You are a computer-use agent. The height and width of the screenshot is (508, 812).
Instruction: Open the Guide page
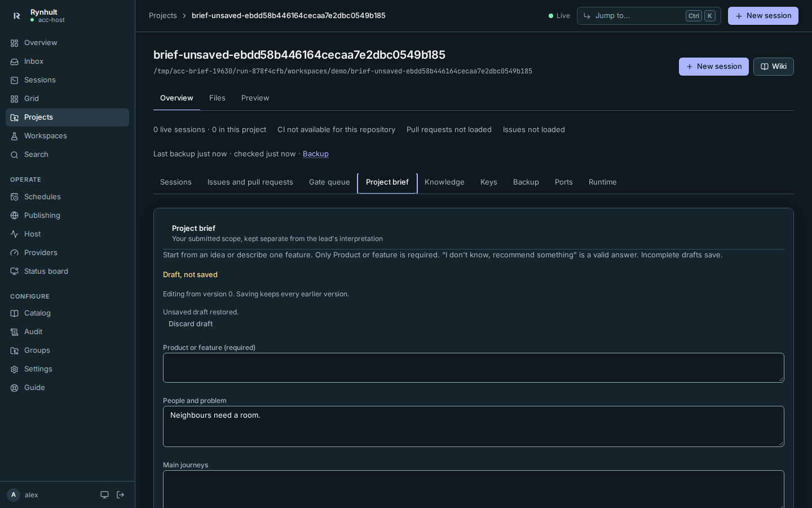(x=67, y=388)
